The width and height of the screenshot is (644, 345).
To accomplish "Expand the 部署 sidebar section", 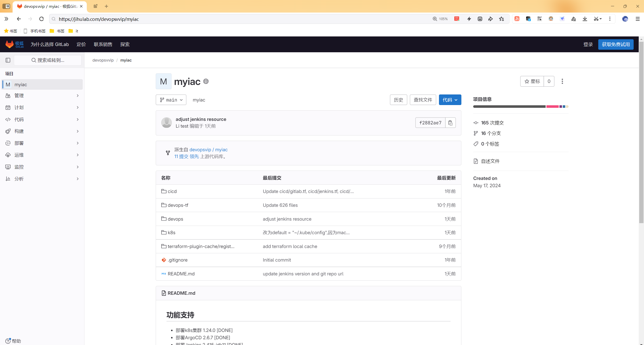I will [x=42, y=143].
